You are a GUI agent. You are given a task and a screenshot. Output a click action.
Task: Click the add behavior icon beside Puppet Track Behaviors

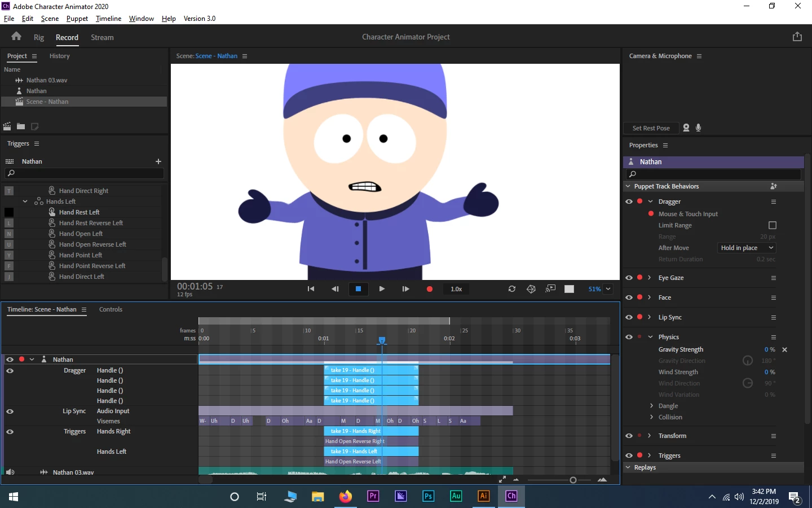[x=774, y=186]
